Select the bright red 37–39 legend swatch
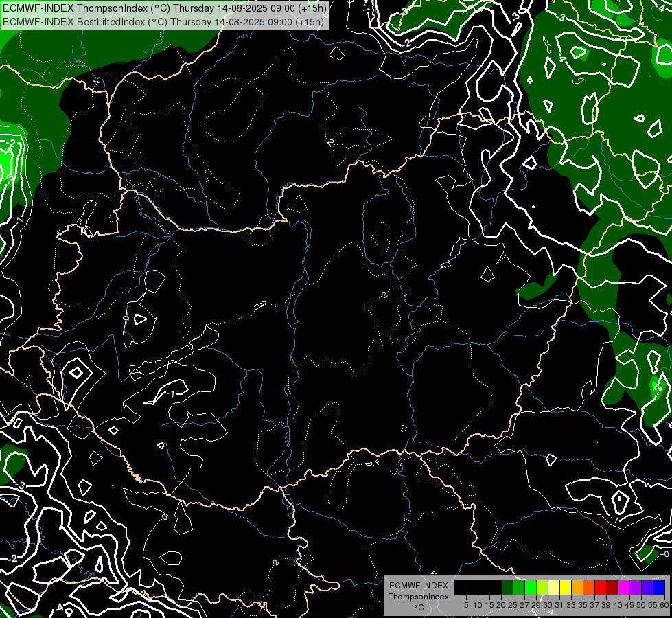 click(x=601, y=587)
